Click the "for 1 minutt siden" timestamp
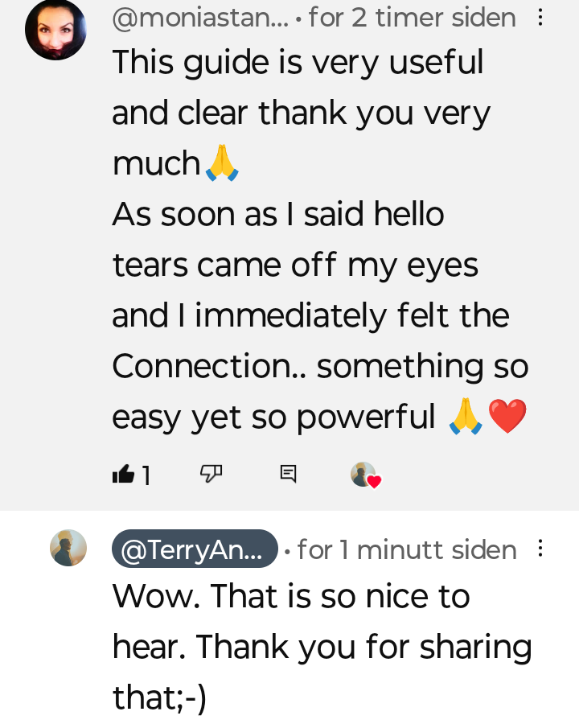This screenshot has height=728, width=579. [407, 550]
